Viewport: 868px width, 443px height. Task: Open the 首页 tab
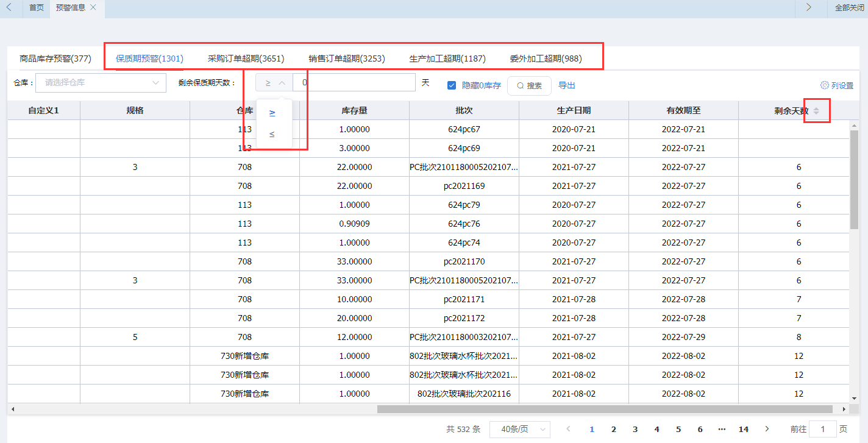[37, 8]
